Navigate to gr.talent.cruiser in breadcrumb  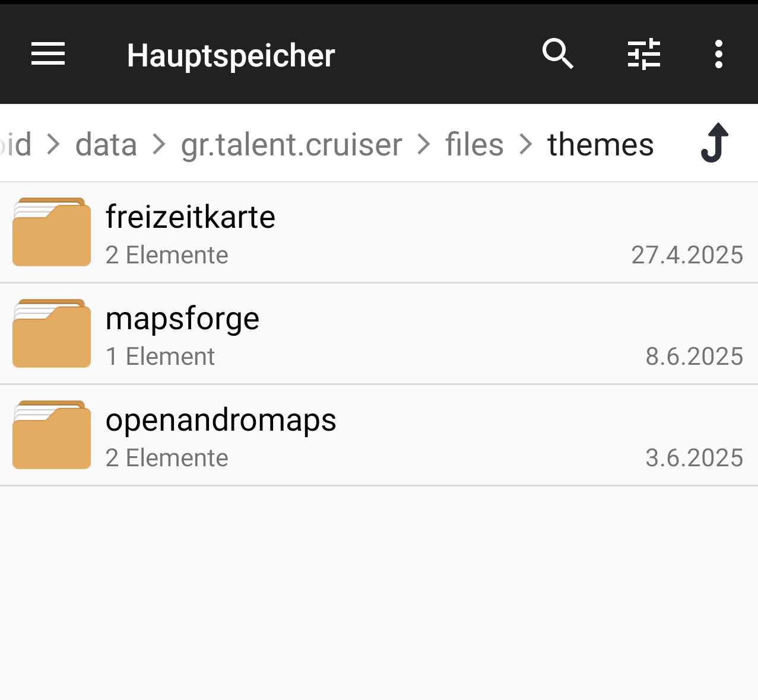pos(291,144)
